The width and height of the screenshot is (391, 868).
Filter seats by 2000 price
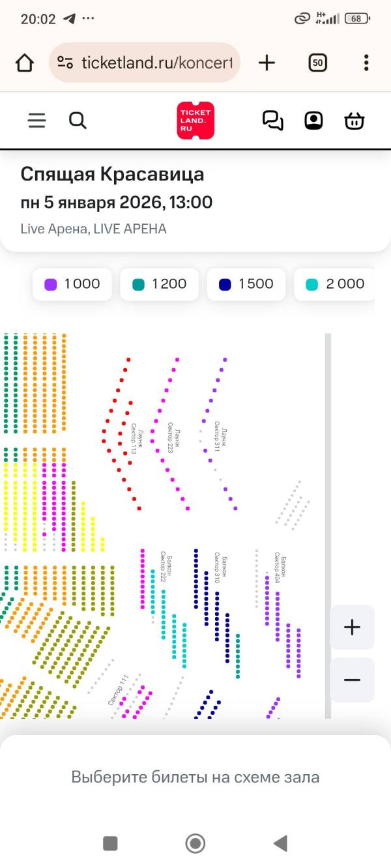[x=334, y=284]
